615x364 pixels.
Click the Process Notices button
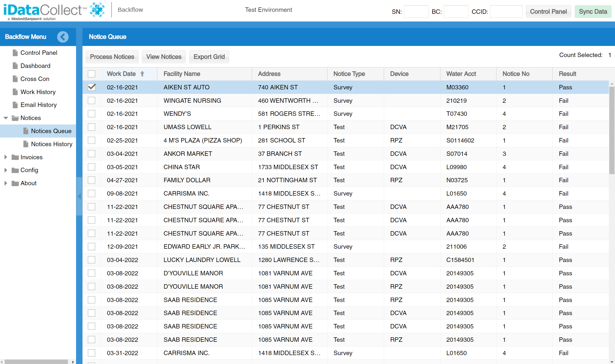click(112, 57)
